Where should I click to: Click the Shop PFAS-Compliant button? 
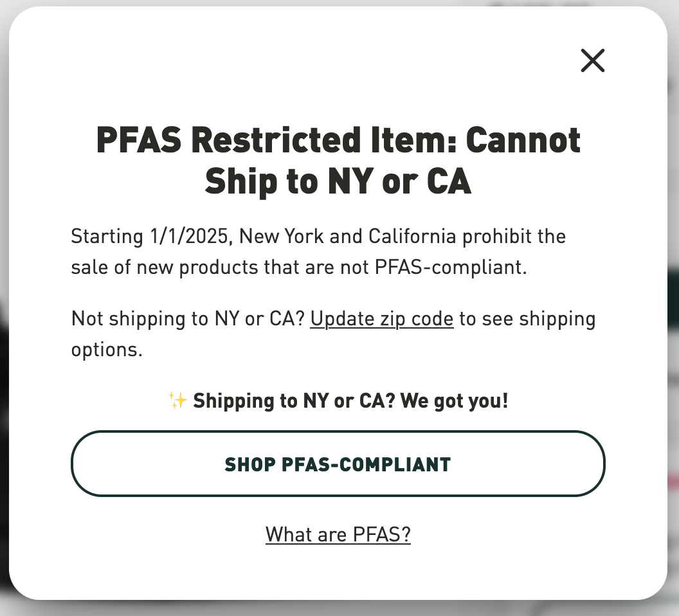(338, 464)
